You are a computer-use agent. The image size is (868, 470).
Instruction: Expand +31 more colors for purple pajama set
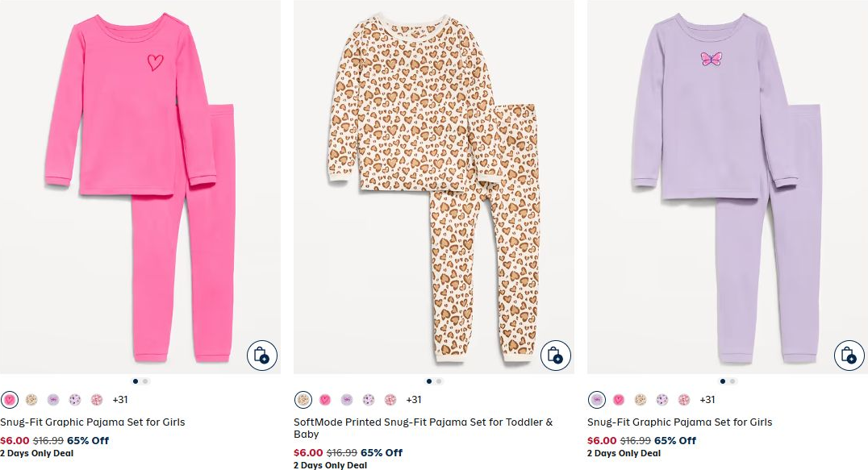coord(707,399)
